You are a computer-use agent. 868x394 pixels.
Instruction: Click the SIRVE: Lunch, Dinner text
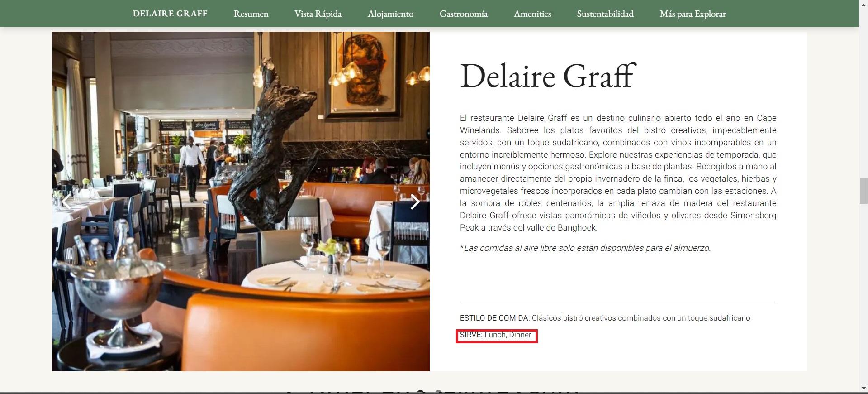(496, 335)
